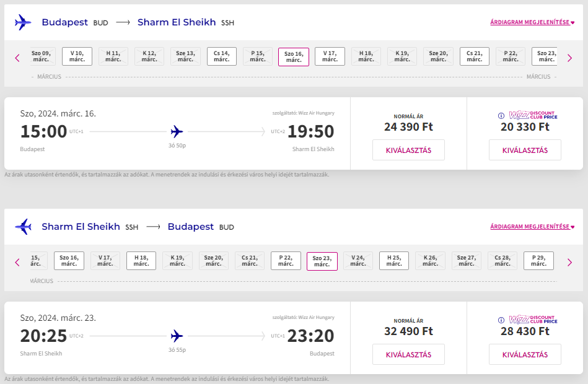Click outbound date carousel right arrow

[x=569, y=58]
